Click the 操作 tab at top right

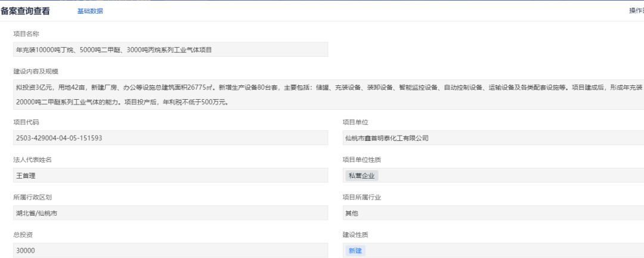coord(636,11)
